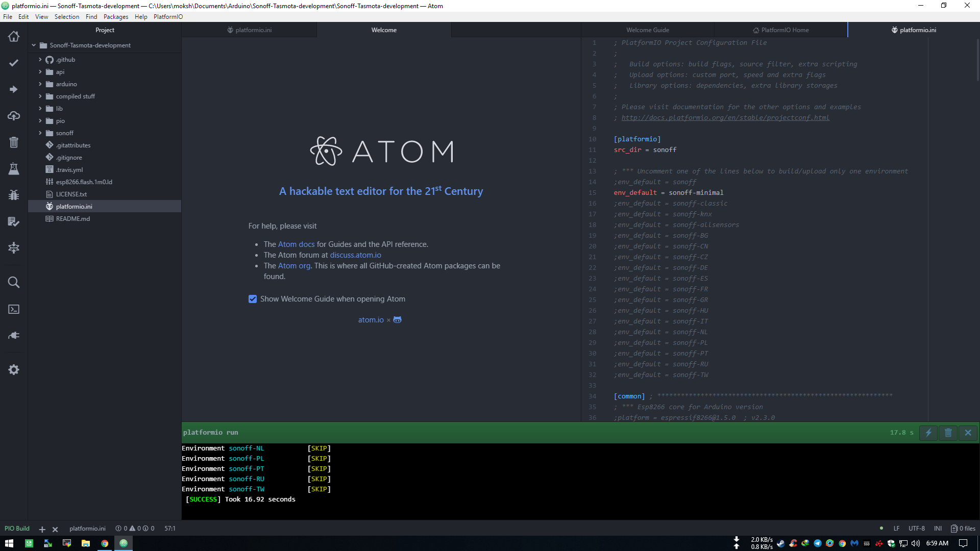This screenshot has width=980, height=551.
Task: Open README.md in the project tree
Action: pos(73,219)
